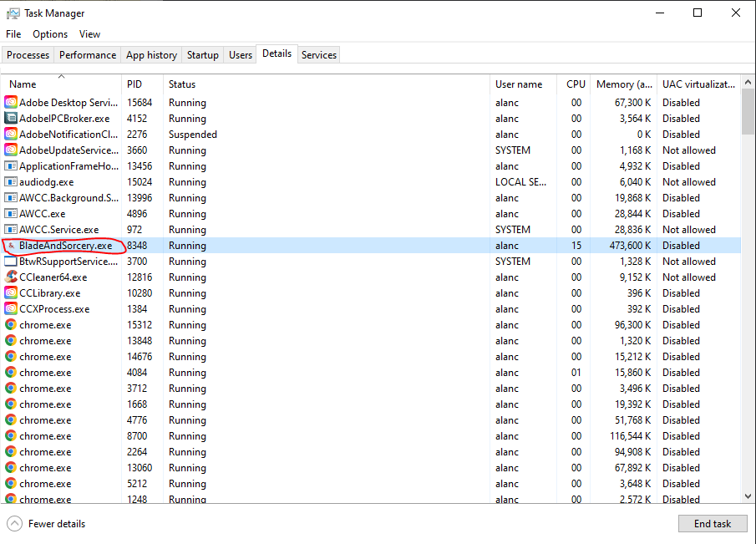Click the chrome.exe icon with PID 2264

[11, 452]
